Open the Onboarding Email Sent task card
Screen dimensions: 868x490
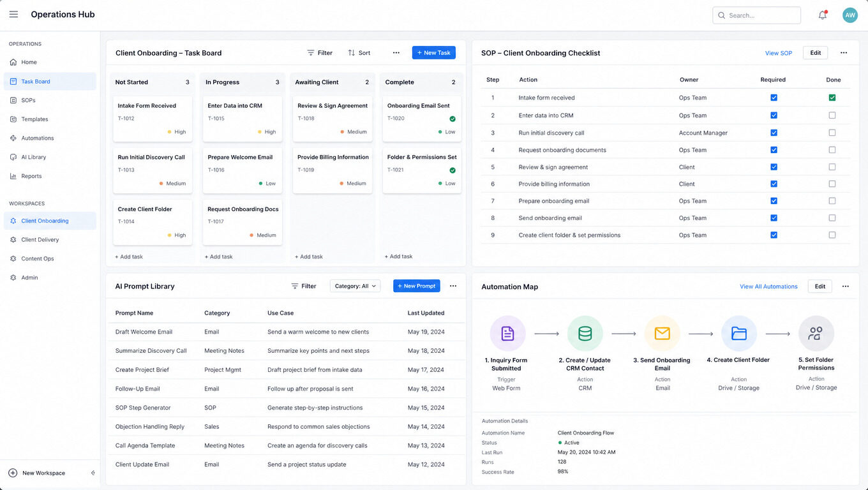click(422, 119)
